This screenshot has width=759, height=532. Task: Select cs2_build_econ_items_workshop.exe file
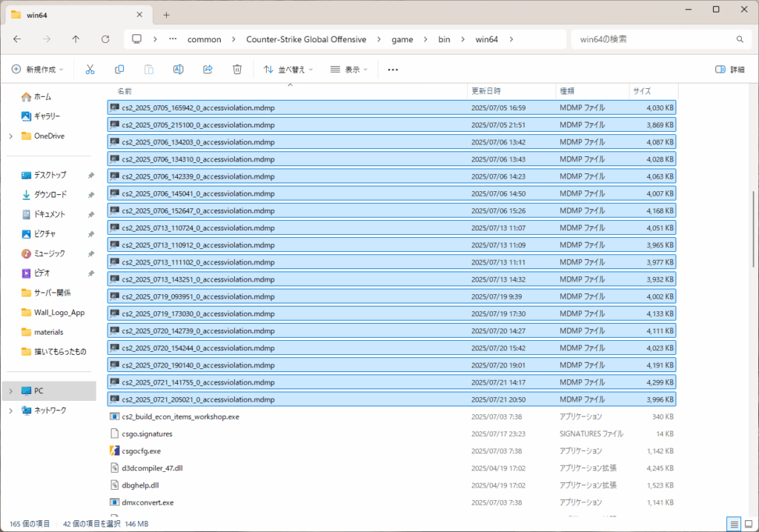click(391, 417)
